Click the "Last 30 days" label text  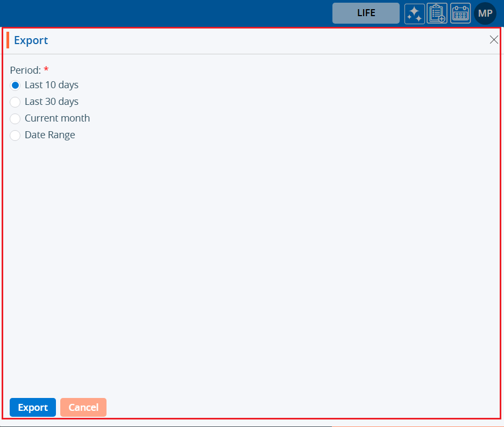point(52,102)
